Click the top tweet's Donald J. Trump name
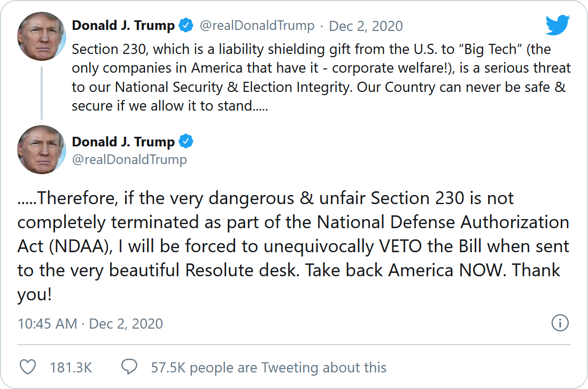588x389 pixels. pos(123,26)
